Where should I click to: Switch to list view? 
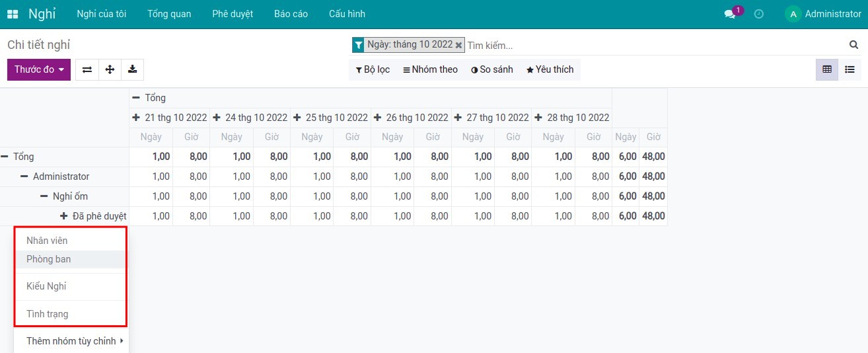coord(850,69)
